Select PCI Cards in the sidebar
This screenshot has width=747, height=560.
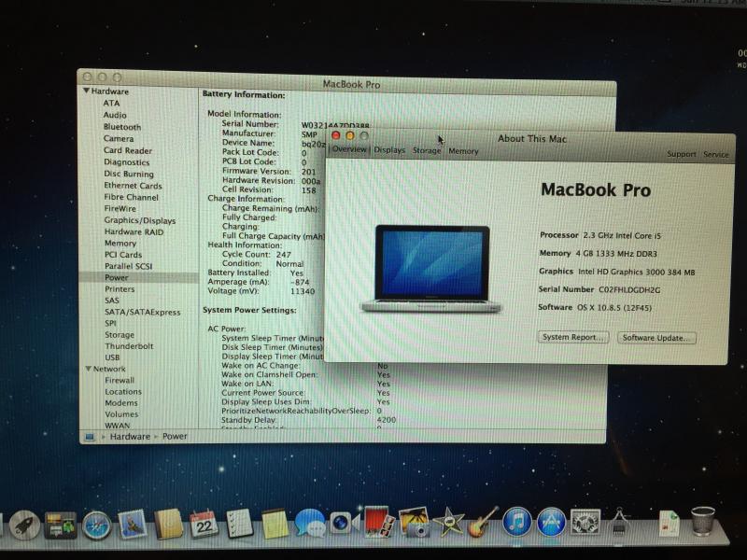(123, 255)
